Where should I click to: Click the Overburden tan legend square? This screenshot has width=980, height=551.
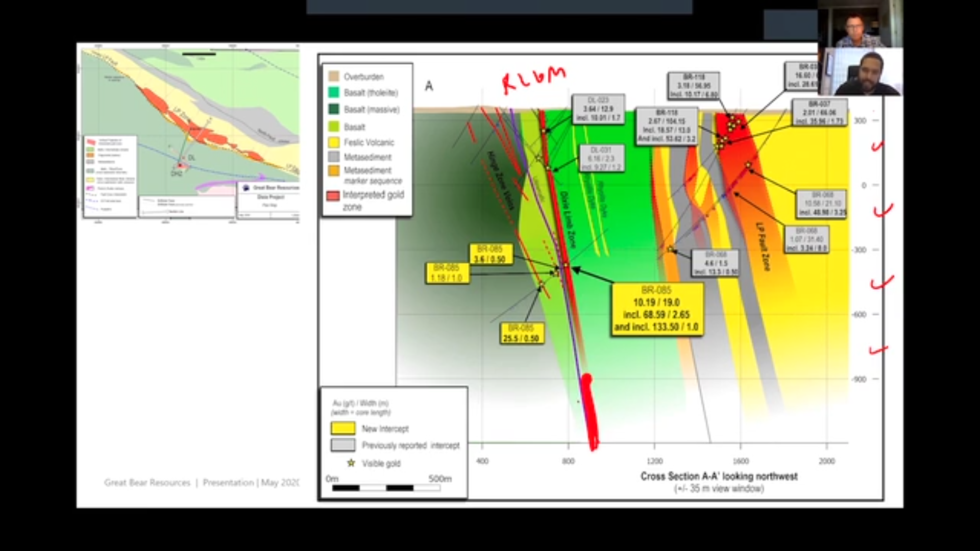coord(333,77)
